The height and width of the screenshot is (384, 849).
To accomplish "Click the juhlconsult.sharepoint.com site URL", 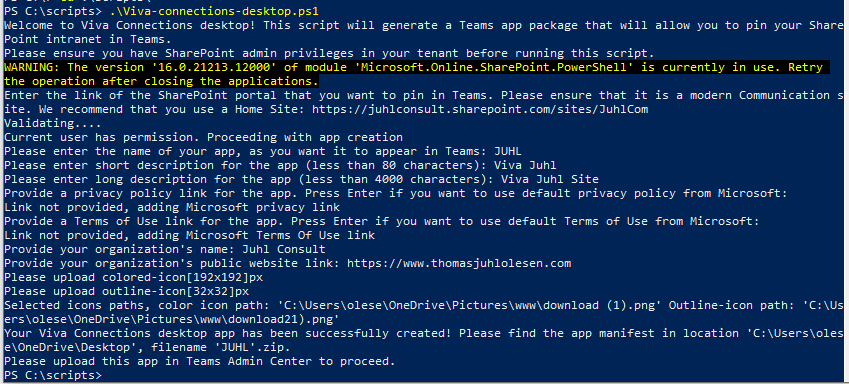I will click(x=480, y=109).
